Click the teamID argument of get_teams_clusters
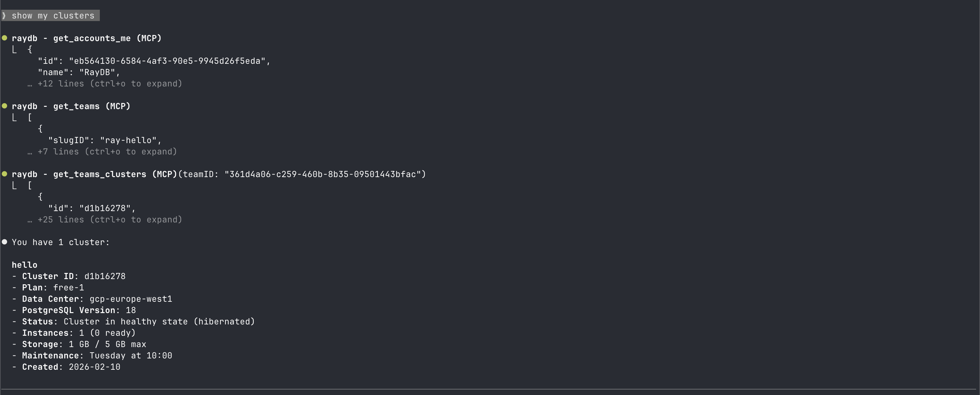The image size is (980, 395). (302, 175)
